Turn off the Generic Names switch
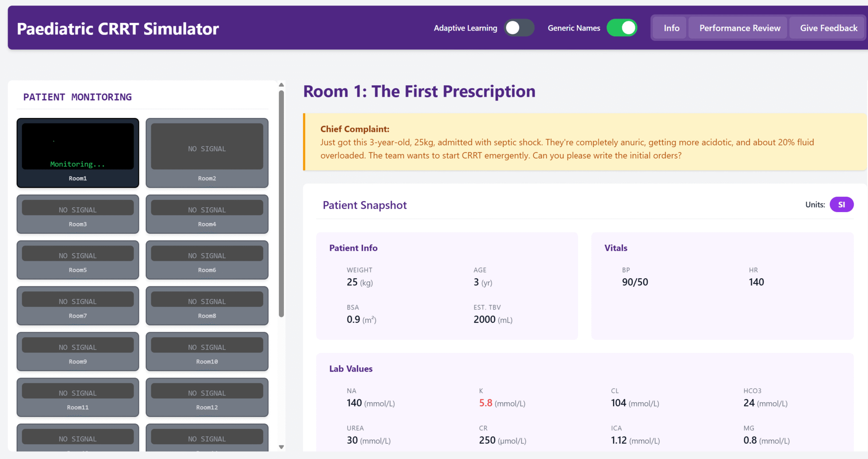Screen dimensions: 868x459 coord(622,28)
